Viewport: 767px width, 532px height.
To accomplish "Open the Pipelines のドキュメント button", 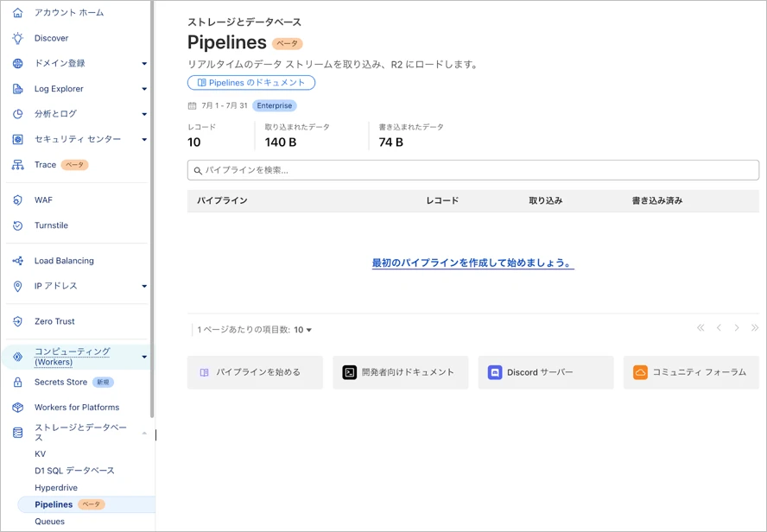I will (x=251, y=83).
